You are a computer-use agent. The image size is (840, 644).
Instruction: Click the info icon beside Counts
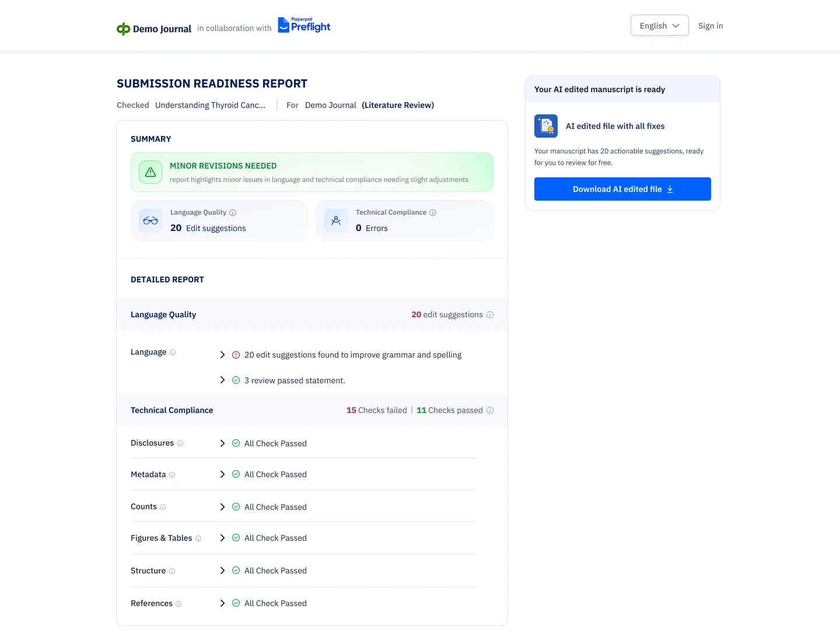tap(163, 507)
